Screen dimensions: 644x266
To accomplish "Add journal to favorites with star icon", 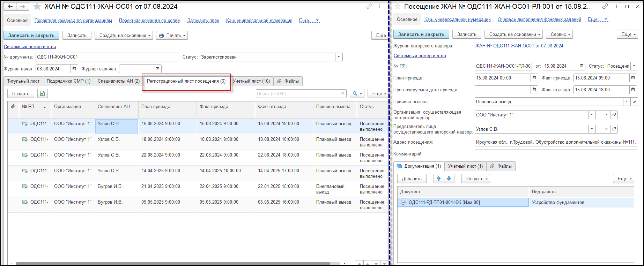I will tap(37, 7).
